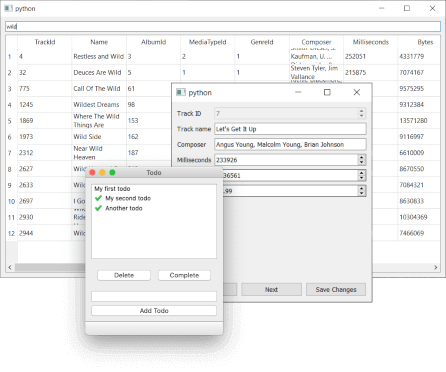This screenshot has width=446, height=372.
Task: Focus the new todo text field
Action: (x=154, y=296)
